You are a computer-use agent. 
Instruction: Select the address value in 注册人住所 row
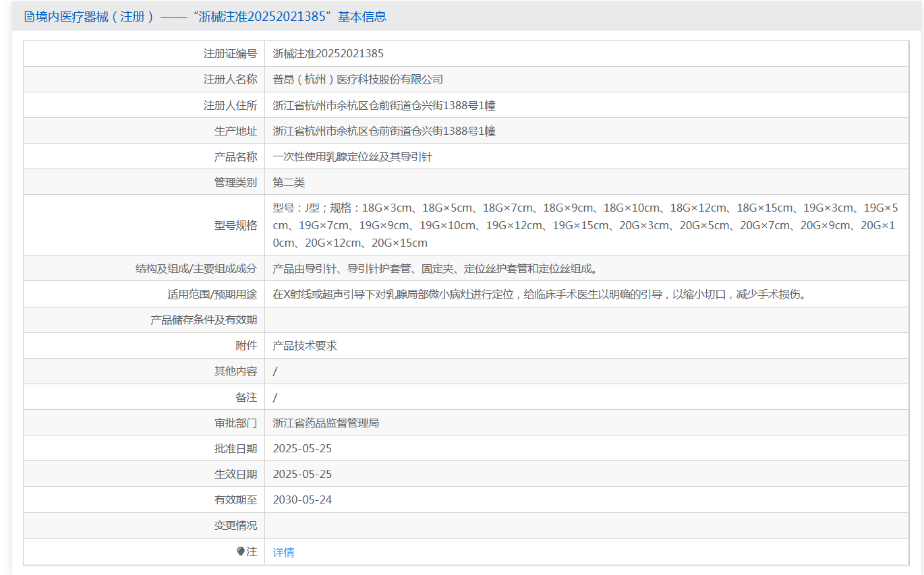coord(384,105)
